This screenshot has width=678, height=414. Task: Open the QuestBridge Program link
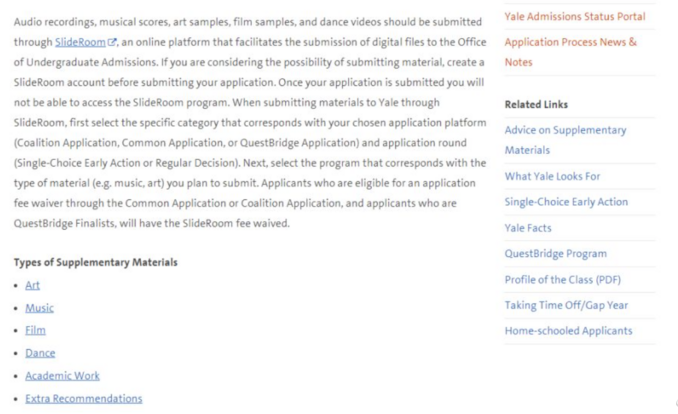coord(555,254)
